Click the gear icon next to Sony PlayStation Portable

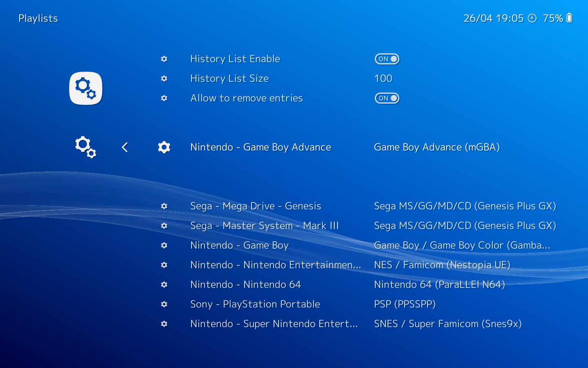(164, 304)
